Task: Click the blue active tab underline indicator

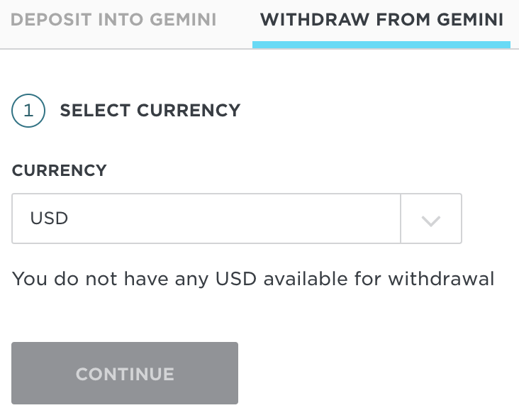Action: [x=381, y=45]
